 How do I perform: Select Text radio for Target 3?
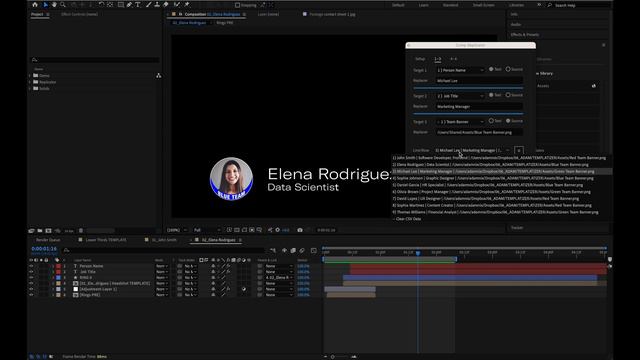(491, 121)
